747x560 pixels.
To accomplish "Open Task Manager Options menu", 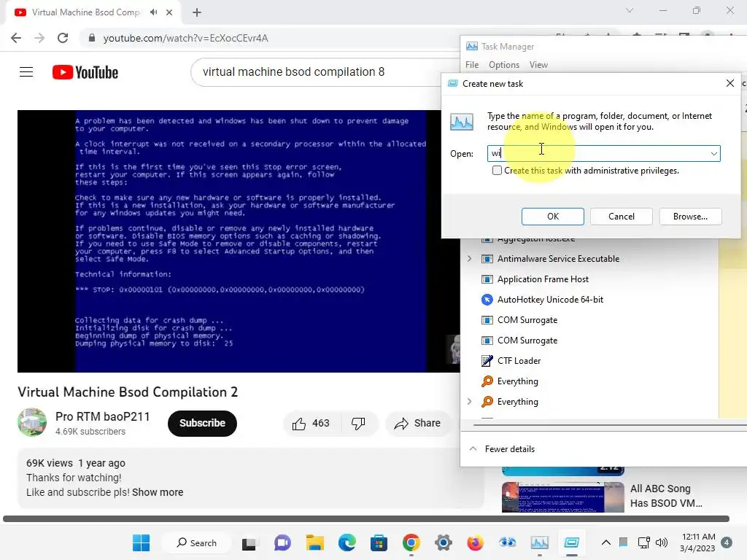I will tap(503, 65).
